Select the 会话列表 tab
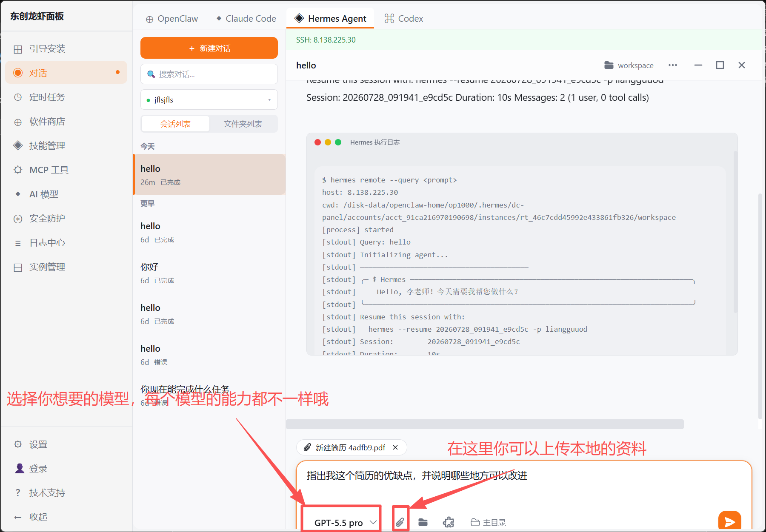Image resolution: width=766 pixels, height=532 pixels. 175,124
